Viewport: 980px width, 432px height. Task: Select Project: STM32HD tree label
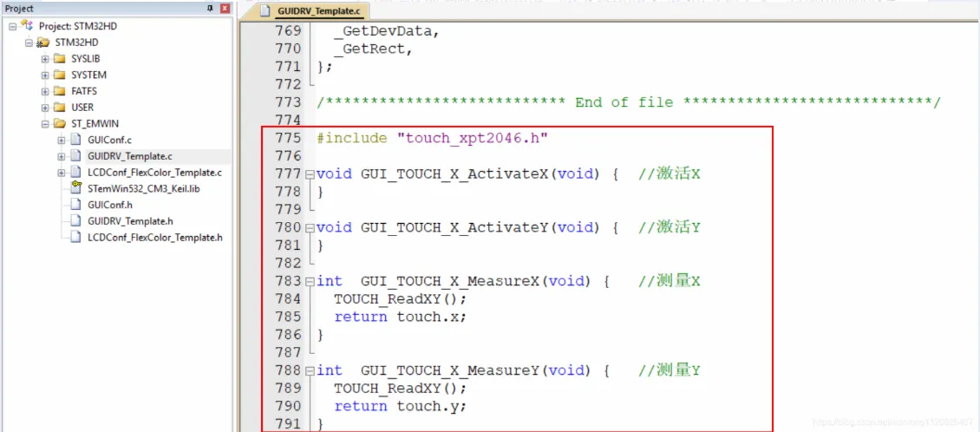(x=77, y=26)
